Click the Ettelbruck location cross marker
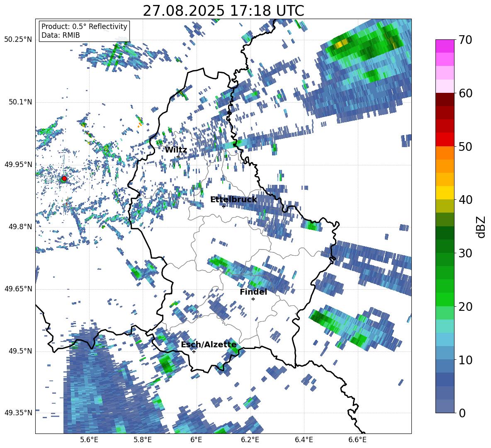 click(224, 206)
